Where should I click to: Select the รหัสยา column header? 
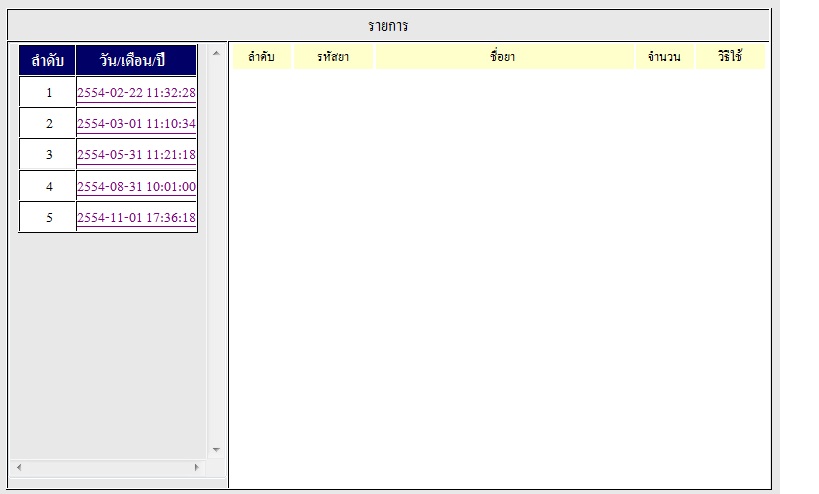333,56
